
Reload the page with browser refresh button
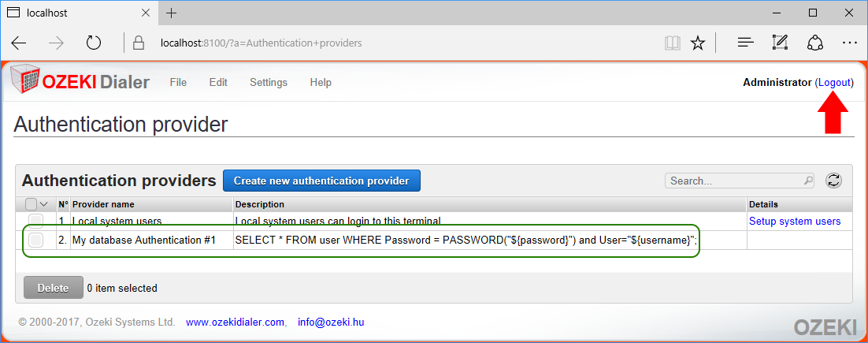94,43
